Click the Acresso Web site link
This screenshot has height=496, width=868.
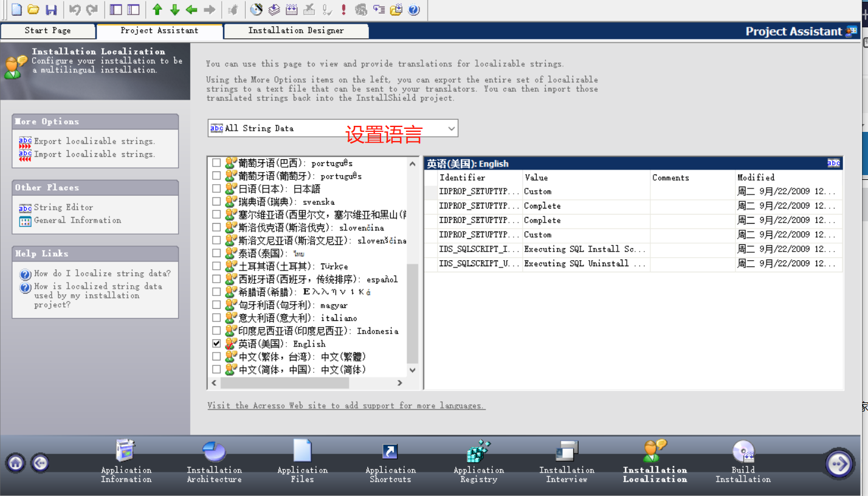point(345,405)
